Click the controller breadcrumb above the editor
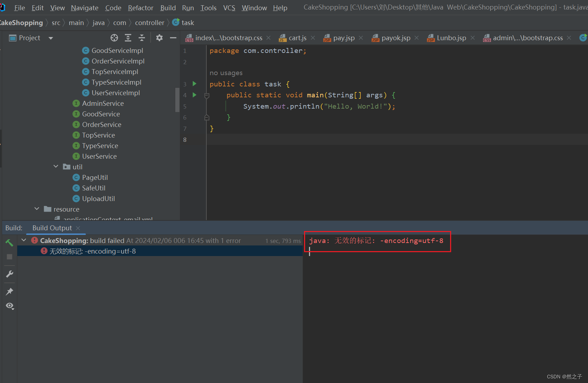The image size is (588, 383). point(150,22)
